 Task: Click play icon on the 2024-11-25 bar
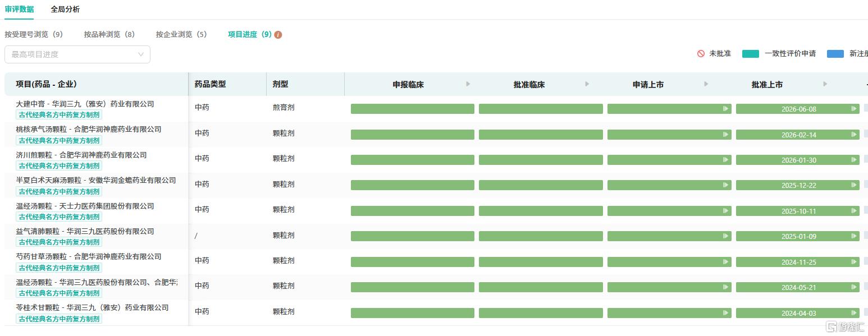pyautogui.click(x=854, y=262)
